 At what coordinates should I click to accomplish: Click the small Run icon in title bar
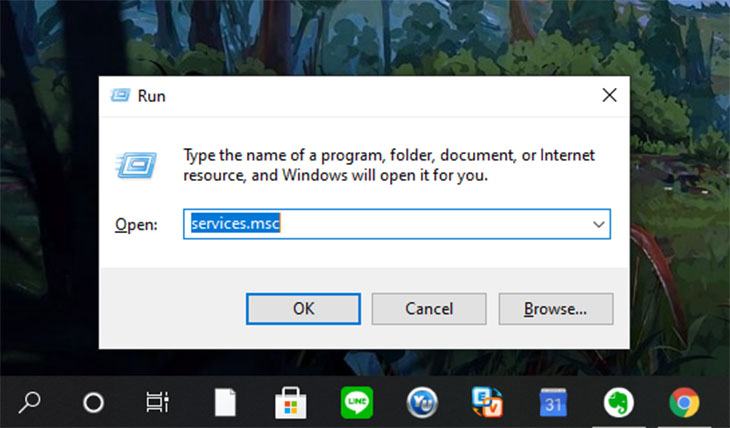120,95
